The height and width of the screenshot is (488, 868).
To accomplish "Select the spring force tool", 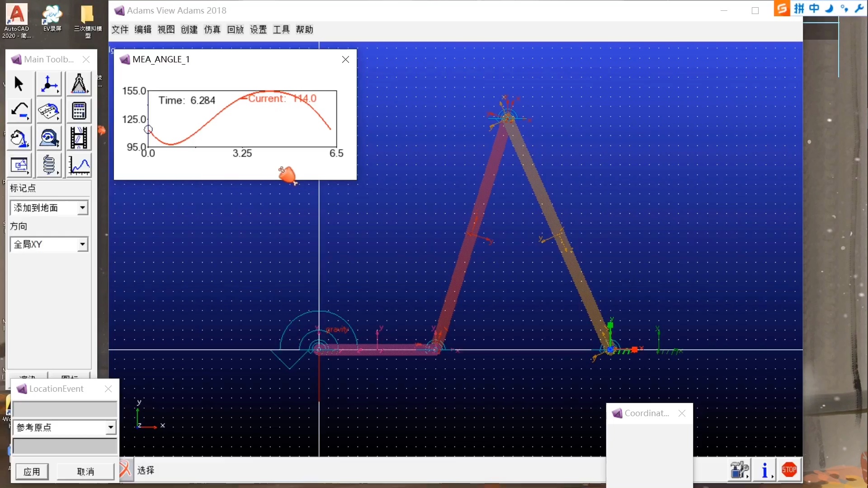I will (49, 166).
